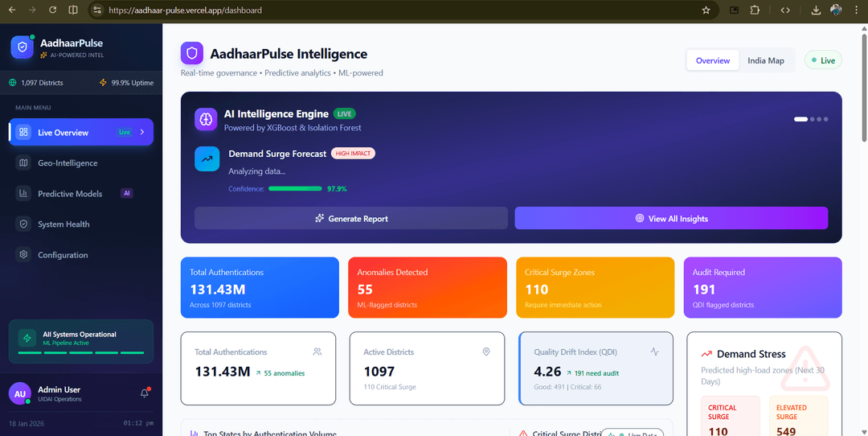Image resolution: width=868 pixels, height=436 pixels.
Task: Click the Live Data badge
Action: coord(633,434)
